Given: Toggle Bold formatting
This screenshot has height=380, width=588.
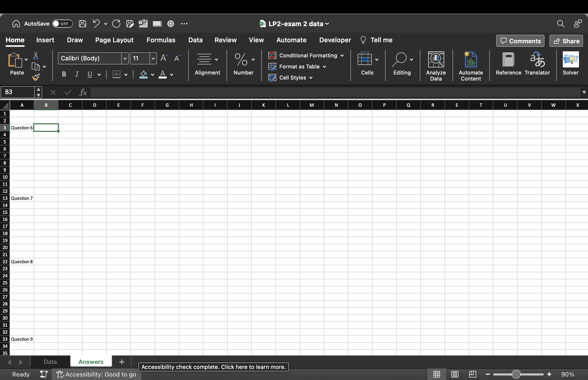Looking at the screenshot, I should [64, 74].
